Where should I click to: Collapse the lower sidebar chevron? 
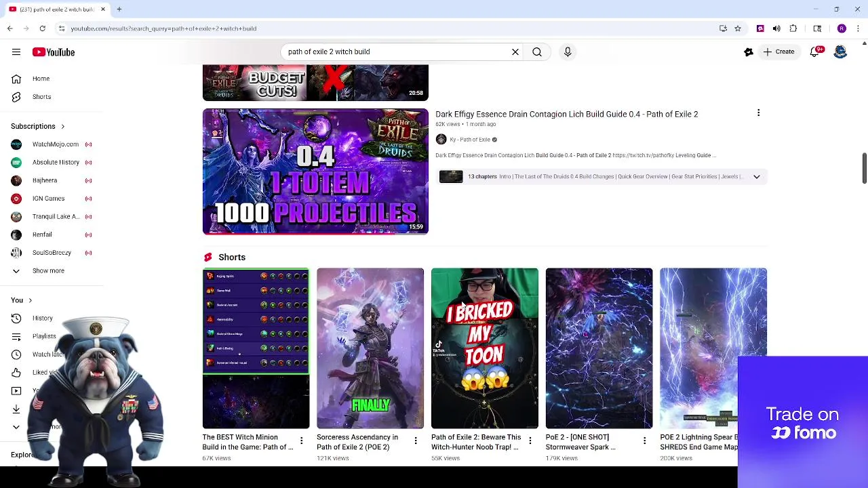16,427
